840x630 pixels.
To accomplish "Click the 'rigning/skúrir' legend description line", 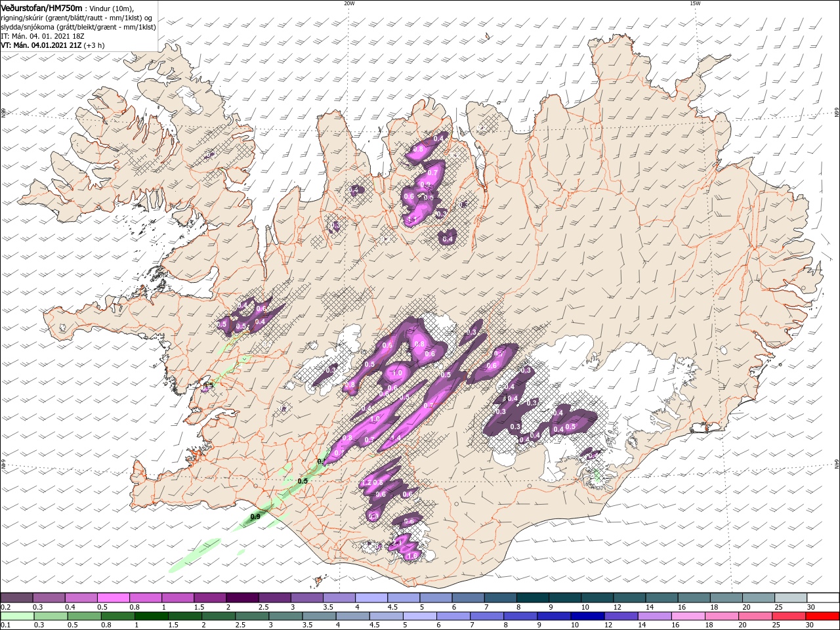I will pyautogui.click(x=77, y=18).
